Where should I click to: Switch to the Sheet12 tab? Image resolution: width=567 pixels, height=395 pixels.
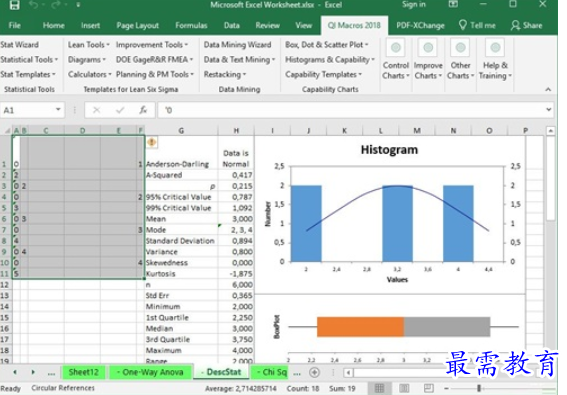84,372
